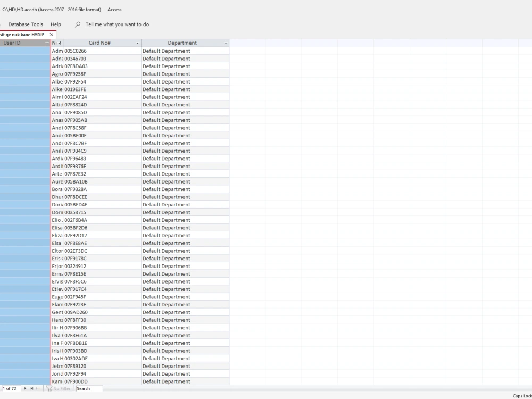Image resolution: width=532 pixels, height=399 pixels.
Task: Open the Database Tools ribbon tab
Action: click(x=26, y=24)
